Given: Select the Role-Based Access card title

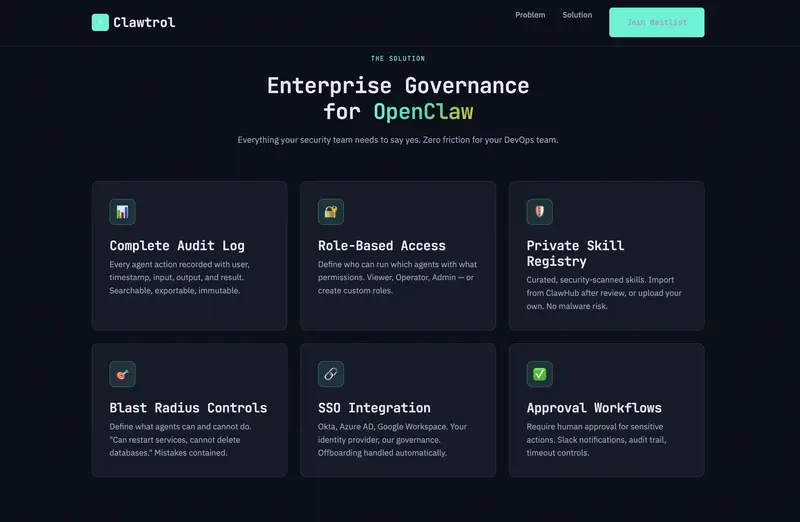Looking at the screenshot, I should 382,245.
